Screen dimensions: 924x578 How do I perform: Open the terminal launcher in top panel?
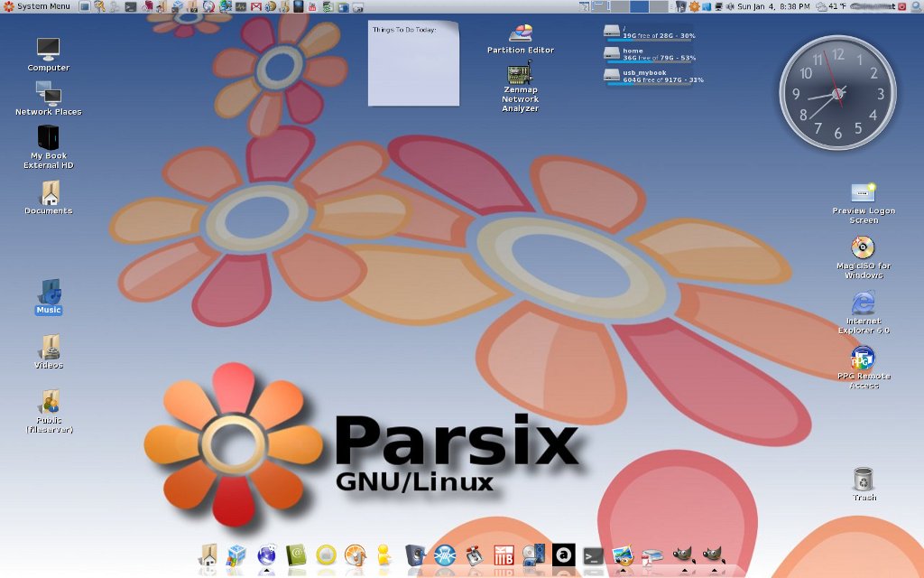131,6
